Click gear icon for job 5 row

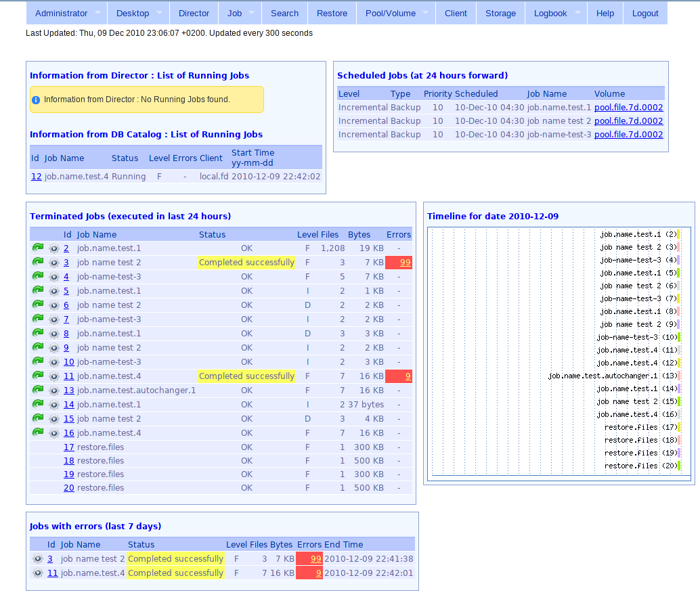pyautogui.click(x=54, y=291)
